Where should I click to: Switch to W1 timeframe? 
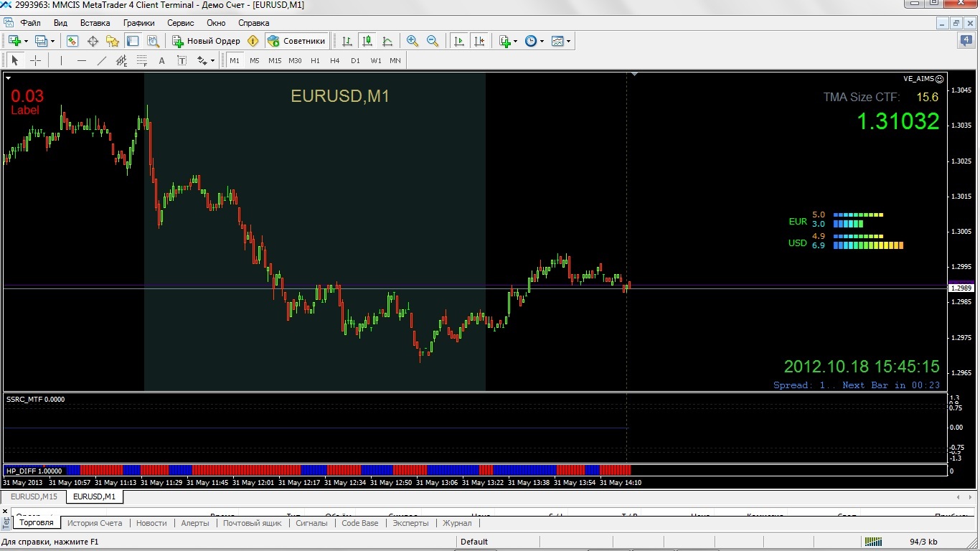(376, 60)
